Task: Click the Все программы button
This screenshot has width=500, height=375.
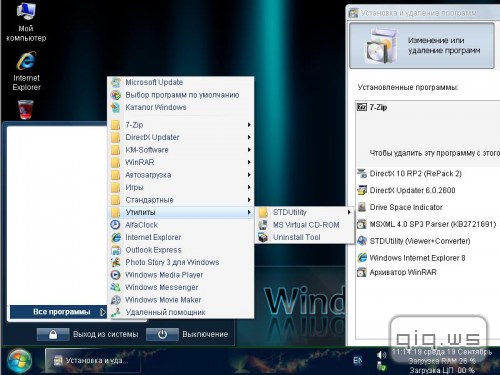Action: click(58, 312)
